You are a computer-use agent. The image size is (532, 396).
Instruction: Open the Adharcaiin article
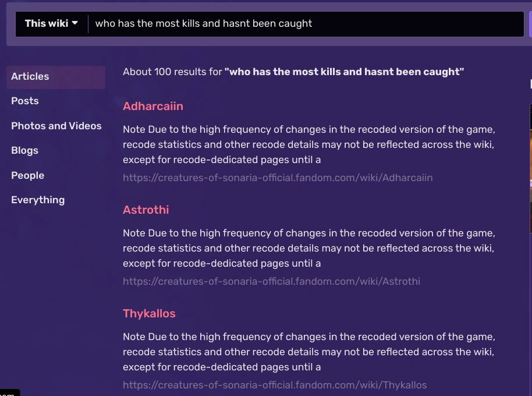coord(152,107)
